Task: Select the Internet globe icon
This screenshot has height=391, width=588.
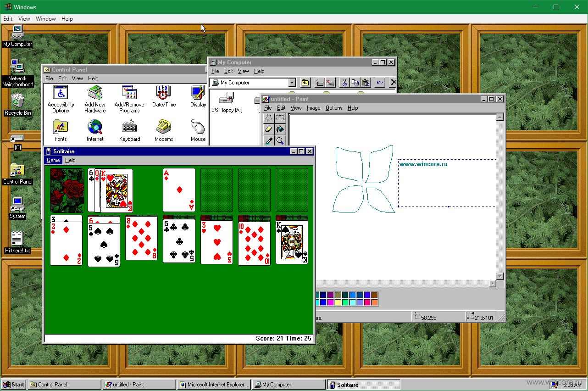Action: (95, 131)
